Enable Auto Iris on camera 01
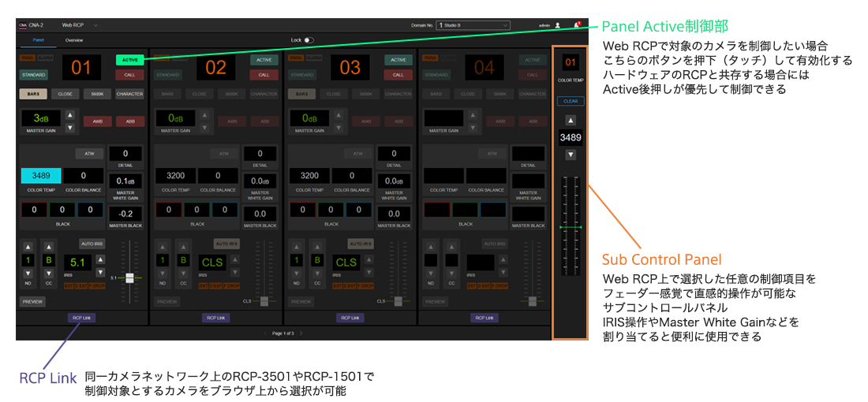The height and width of the screenshot is (402, 868). pos(91,244)
